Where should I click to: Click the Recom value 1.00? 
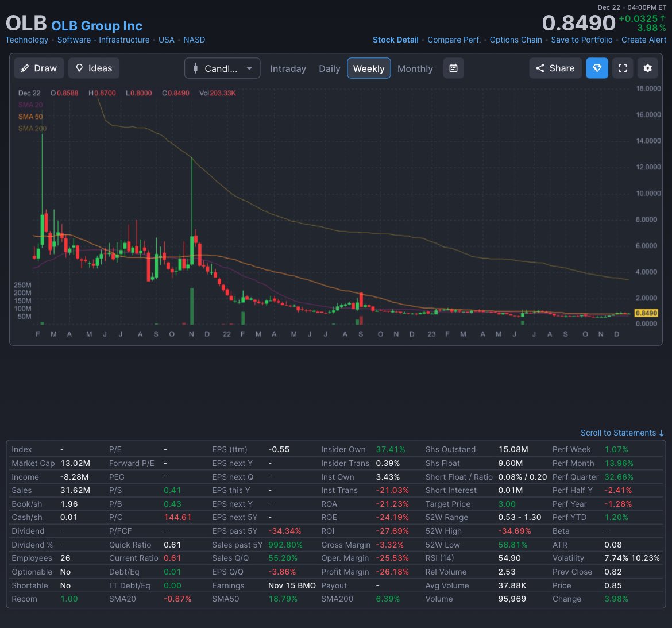[x=69, y=599]
